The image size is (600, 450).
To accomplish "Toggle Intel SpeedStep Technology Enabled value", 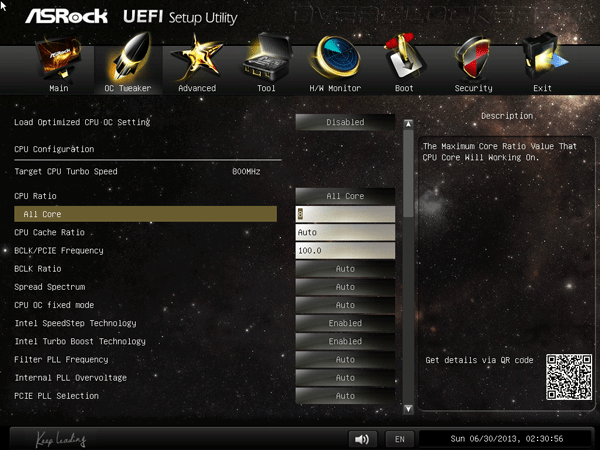I will click(345, 323).
